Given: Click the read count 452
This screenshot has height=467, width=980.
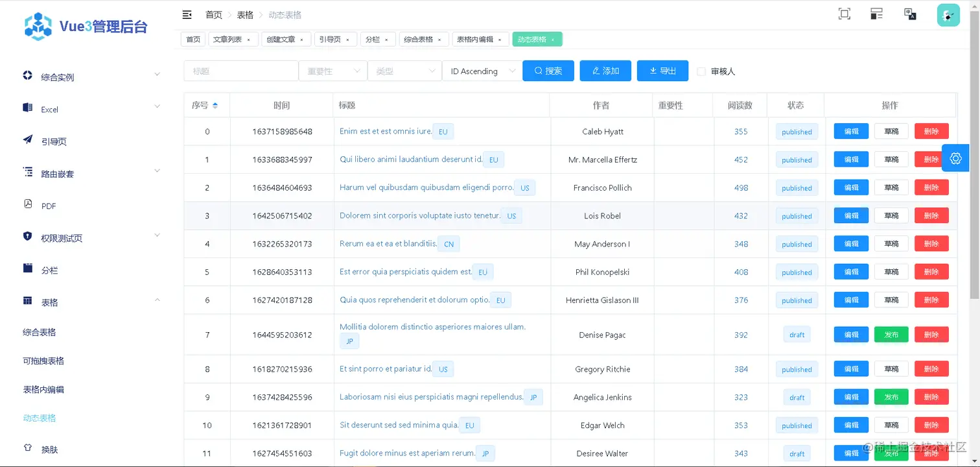Looking at the screenshot, I should [x=741, y=160].
